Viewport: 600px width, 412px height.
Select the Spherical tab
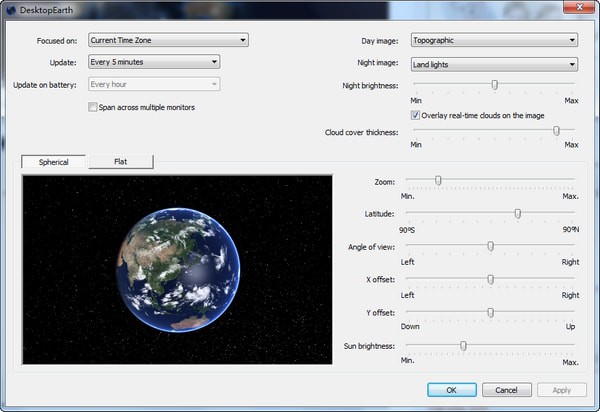click(54, 161)
